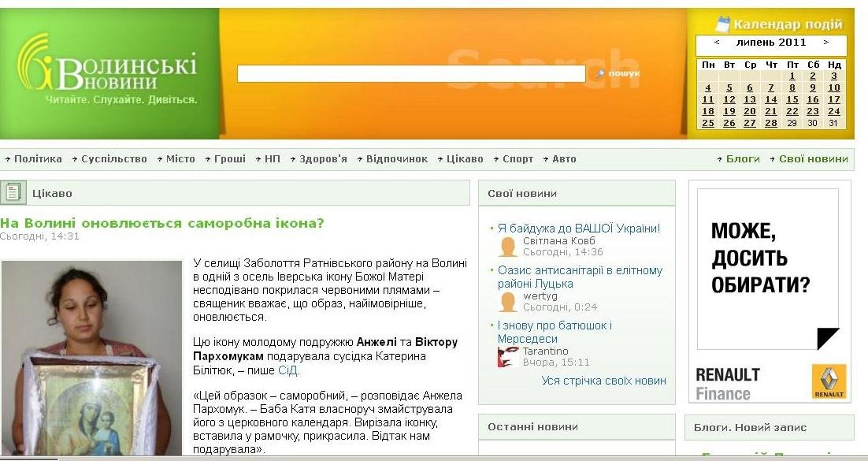Open the Політика menu section

tap(37, 159)
